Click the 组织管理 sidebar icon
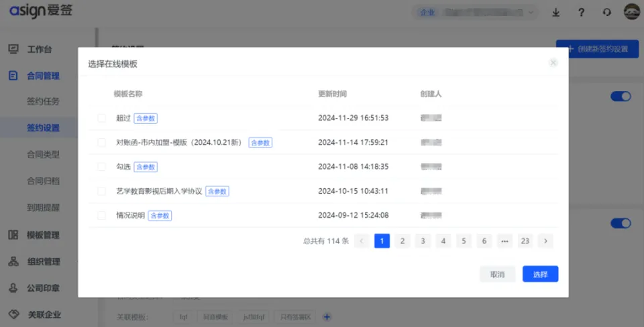This screenshot has width=644, height=327. [x=13, y=262]
